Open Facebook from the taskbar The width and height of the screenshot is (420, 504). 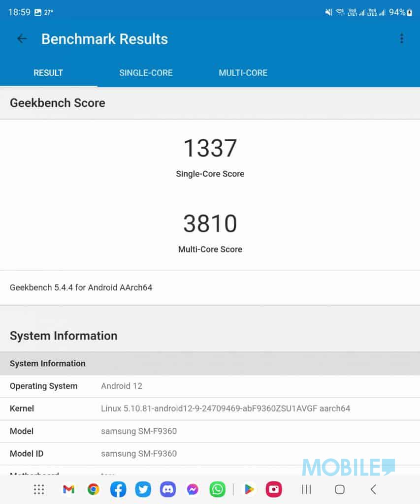[118, 489]
